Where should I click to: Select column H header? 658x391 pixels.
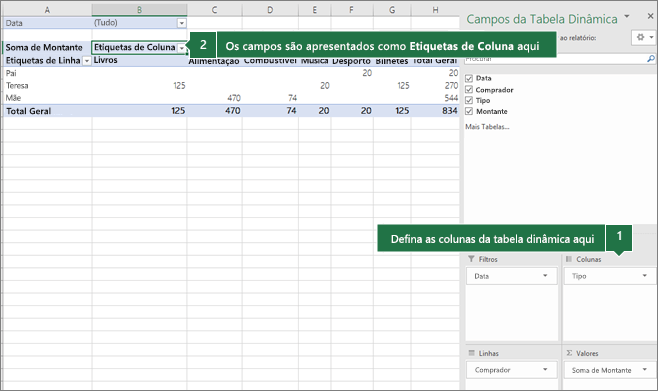tap(436, 10)
